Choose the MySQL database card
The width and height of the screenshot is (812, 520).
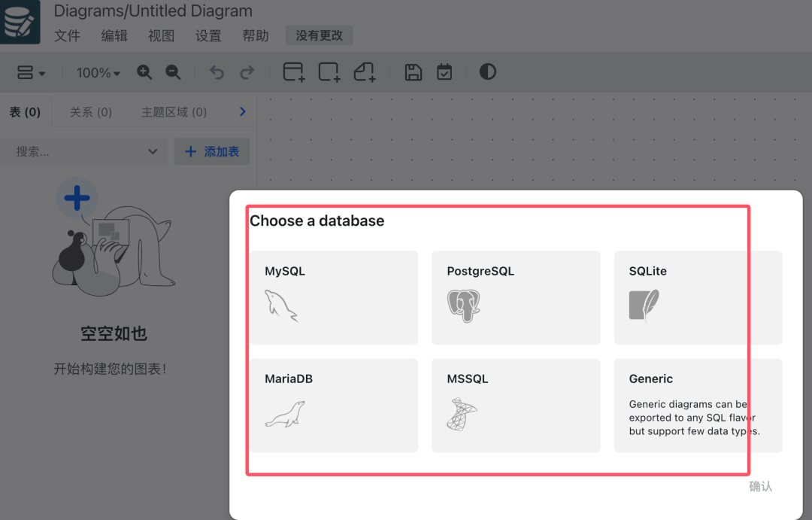point(333,297)
